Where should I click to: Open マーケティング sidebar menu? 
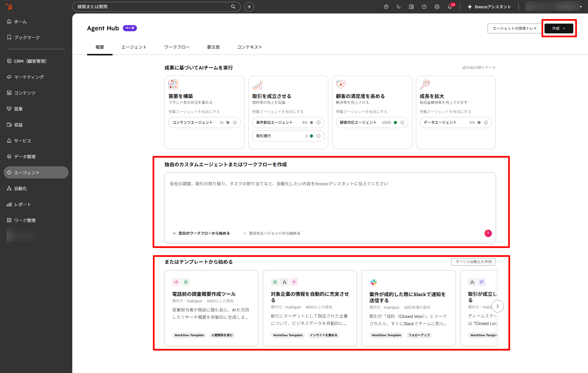36,77
